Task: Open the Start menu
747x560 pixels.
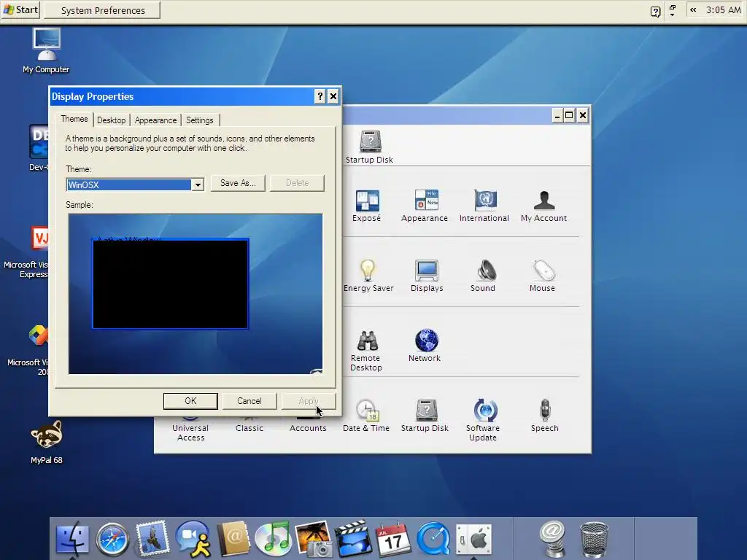Action: tap(21, 9)
